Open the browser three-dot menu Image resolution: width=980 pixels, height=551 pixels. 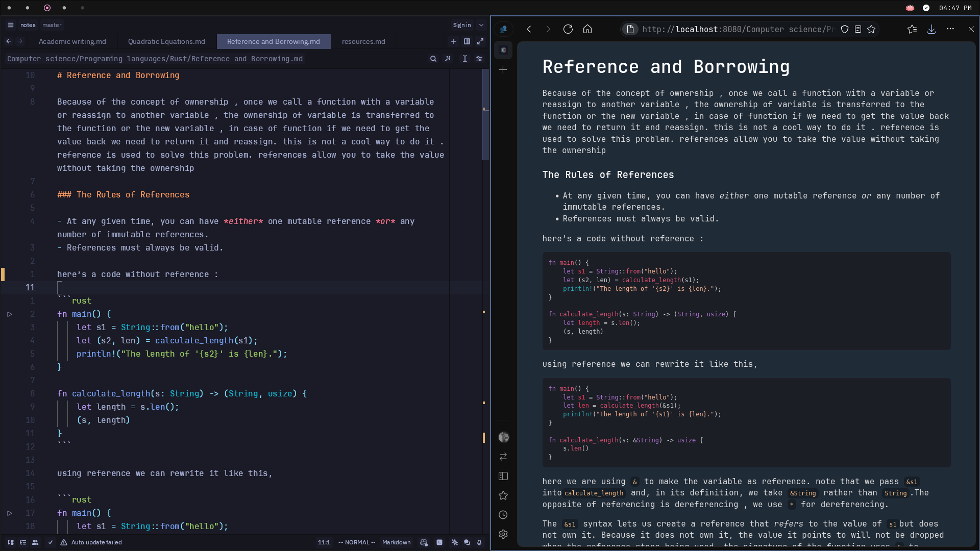point(950,29)
